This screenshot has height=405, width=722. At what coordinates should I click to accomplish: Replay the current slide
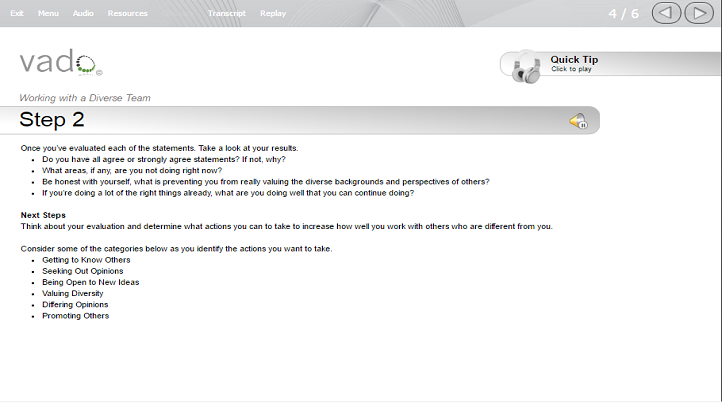pos(273,13)
